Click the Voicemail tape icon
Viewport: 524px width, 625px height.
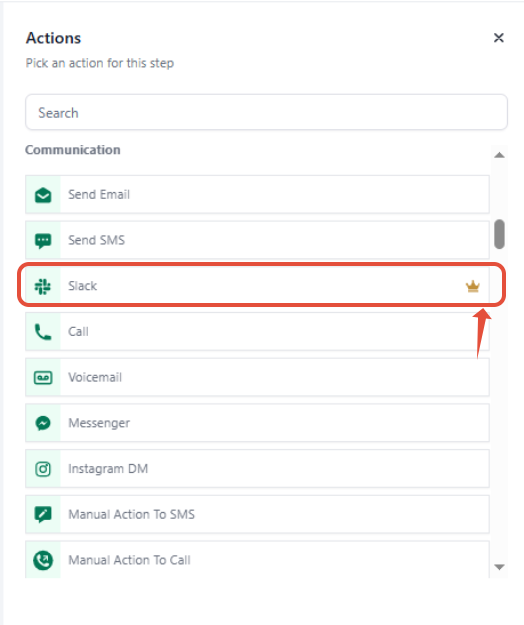(43, 377)
